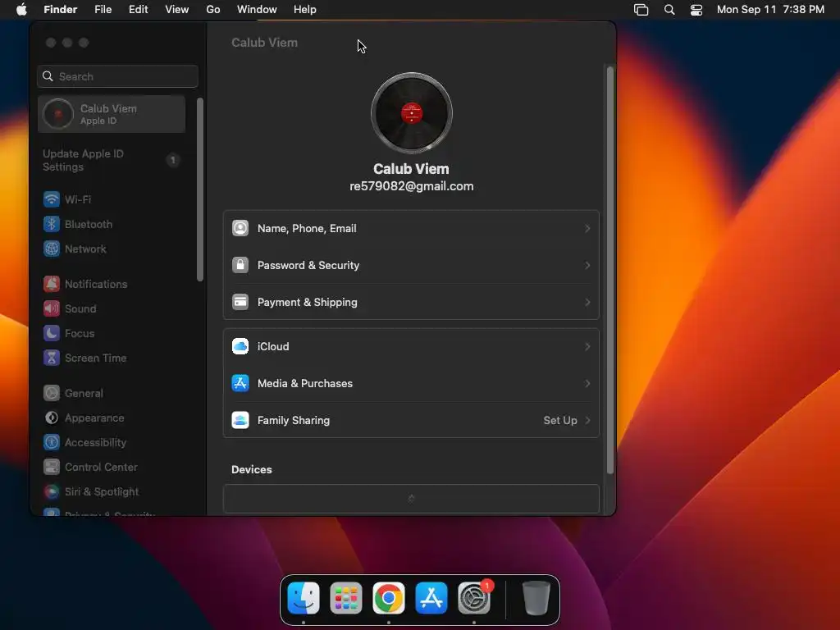Open App Store from the Dock
The height and width of the screenshot is (630, 840).
[431, 598]
